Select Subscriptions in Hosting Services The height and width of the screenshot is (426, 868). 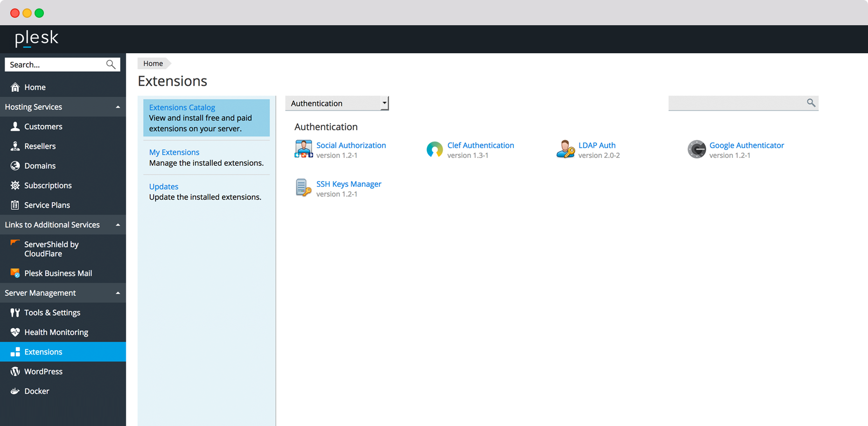pos(48,185)
